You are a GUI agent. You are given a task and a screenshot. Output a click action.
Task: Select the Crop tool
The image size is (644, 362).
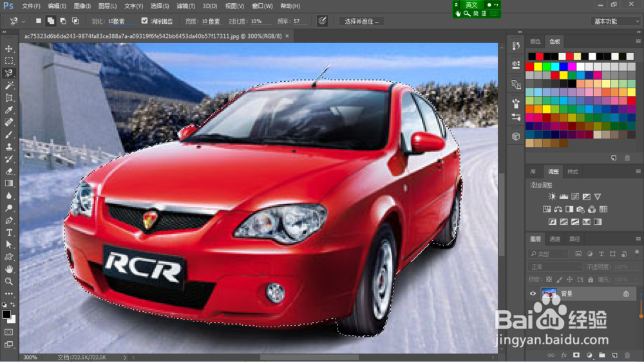pyautogui.click(x=8, y=98)
